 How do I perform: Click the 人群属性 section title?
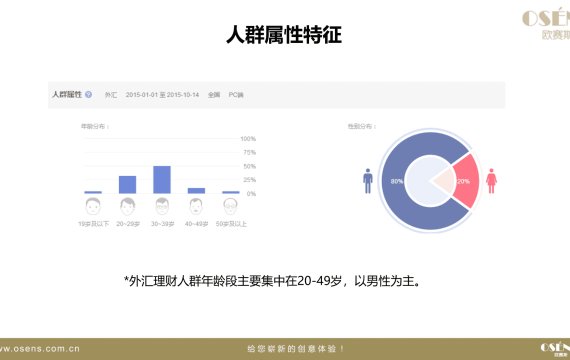(x=67, y=95)
